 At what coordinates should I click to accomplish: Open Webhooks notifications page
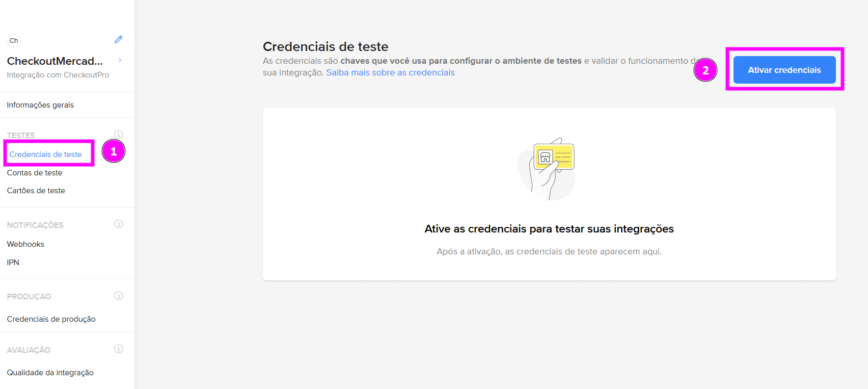25,244
